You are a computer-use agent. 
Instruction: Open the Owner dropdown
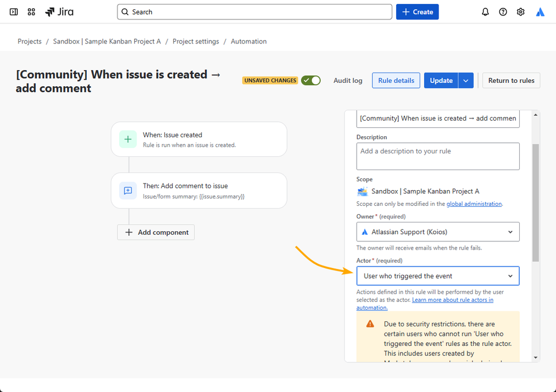coord(438,232)
